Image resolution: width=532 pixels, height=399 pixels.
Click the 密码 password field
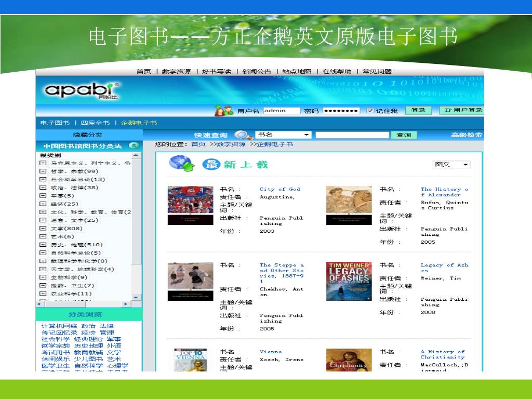point(341,111)
